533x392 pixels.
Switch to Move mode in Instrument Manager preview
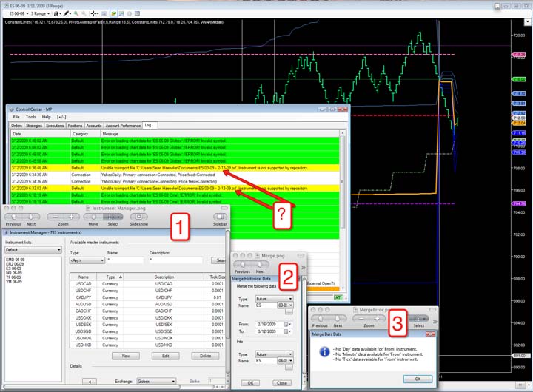pos(93,217)
